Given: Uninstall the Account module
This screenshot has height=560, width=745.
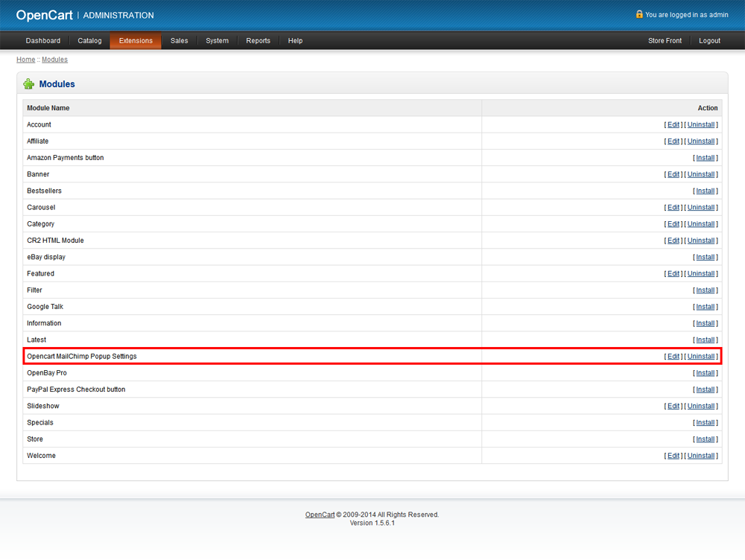Looking at the screenshot, I should (701, 124).
